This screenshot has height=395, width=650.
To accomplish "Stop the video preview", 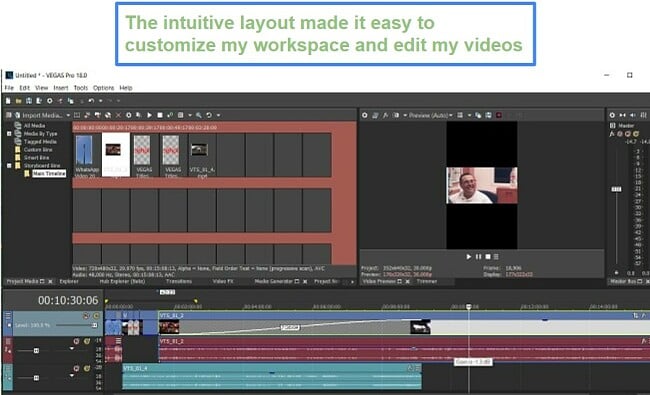I will (x=488, y=257).
